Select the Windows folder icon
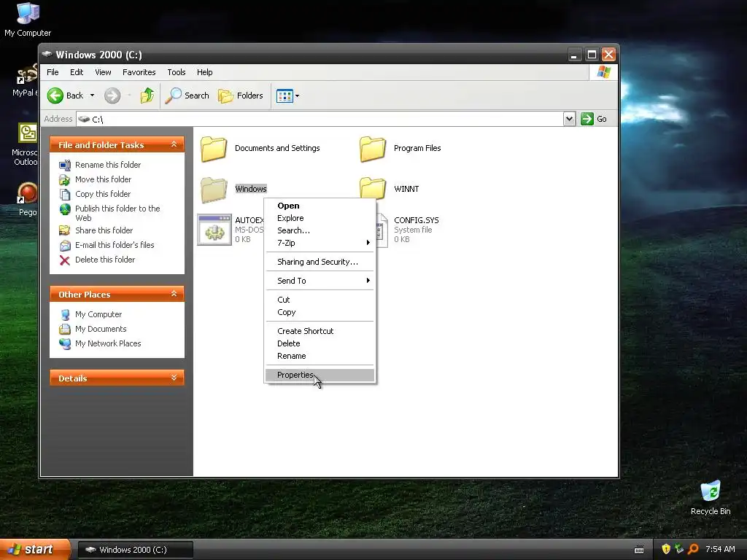Viewport: 747px width, 560px height. tap(214, 190)
